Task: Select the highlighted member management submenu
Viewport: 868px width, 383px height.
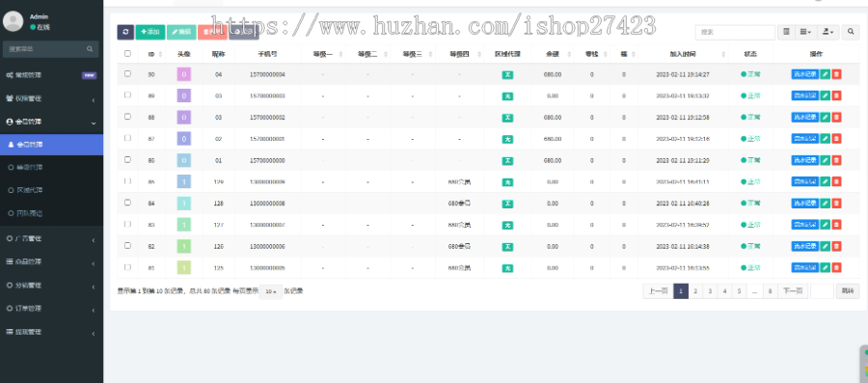Action: [51, 145]
